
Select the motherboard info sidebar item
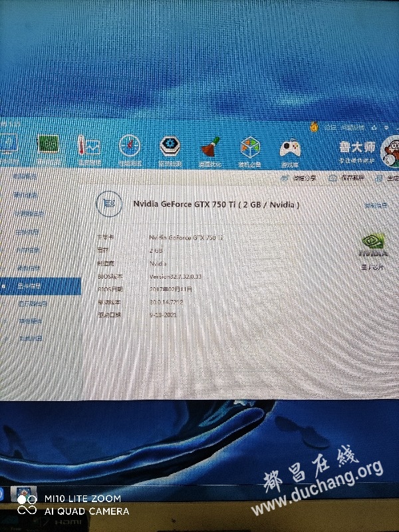coord(27,232)
